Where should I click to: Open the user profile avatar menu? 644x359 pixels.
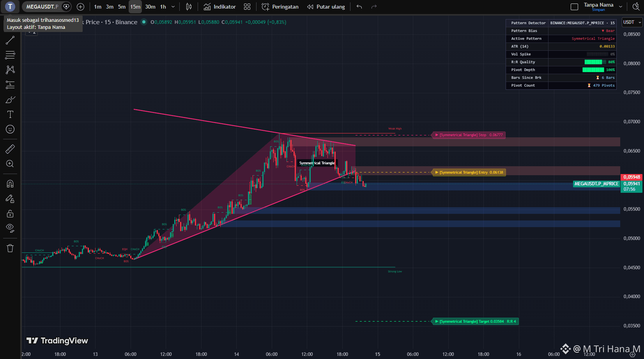click(x=10, y=7)
